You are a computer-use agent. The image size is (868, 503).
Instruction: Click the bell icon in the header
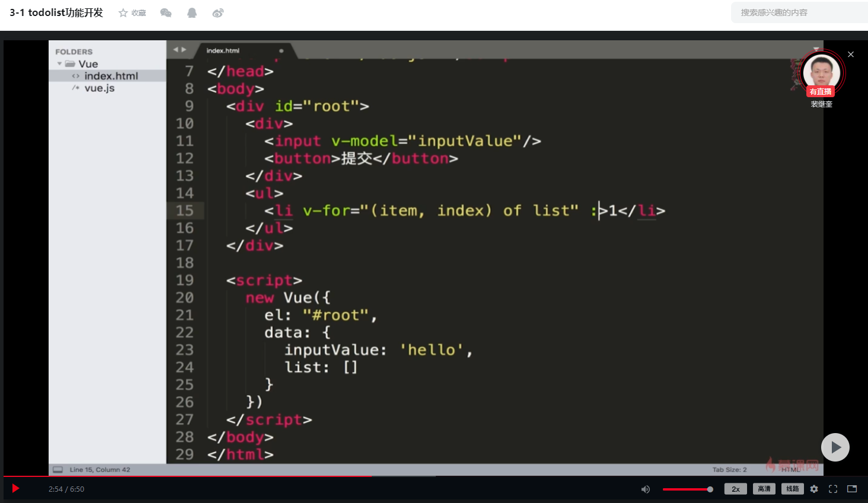(x=192, y=13)
